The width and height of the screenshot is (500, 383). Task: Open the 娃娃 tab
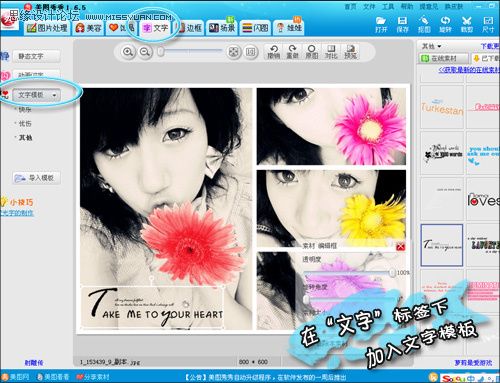pos(289,28)
